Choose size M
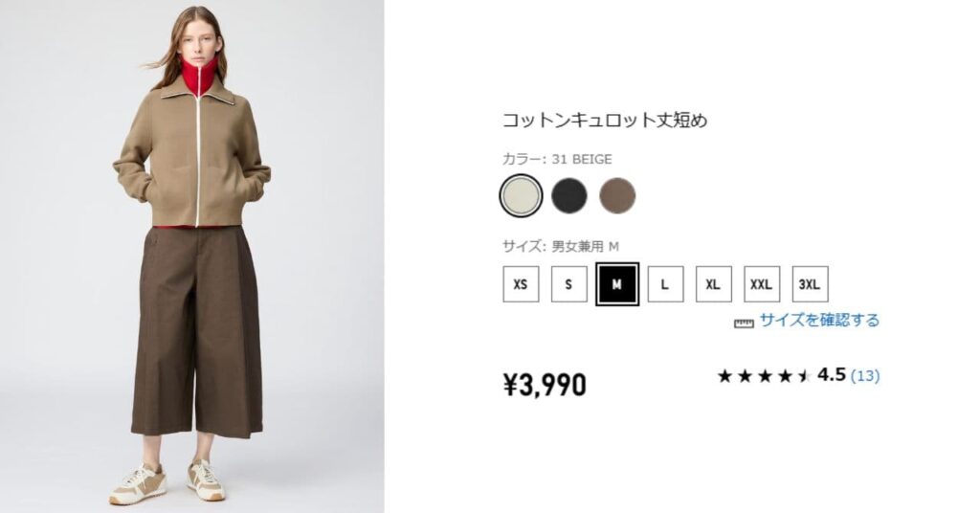This screenshot has width=980, height=513. point(617,284)
